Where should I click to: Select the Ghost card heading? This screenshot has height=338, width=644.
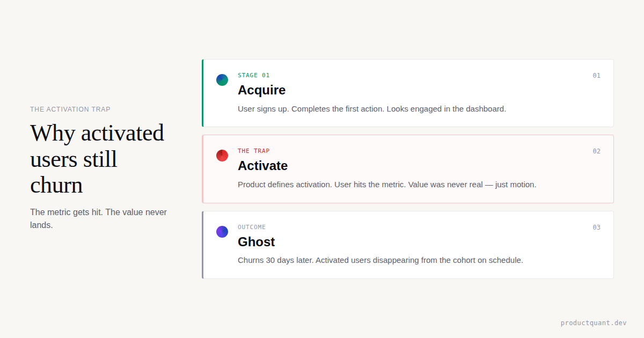point(256,242)
